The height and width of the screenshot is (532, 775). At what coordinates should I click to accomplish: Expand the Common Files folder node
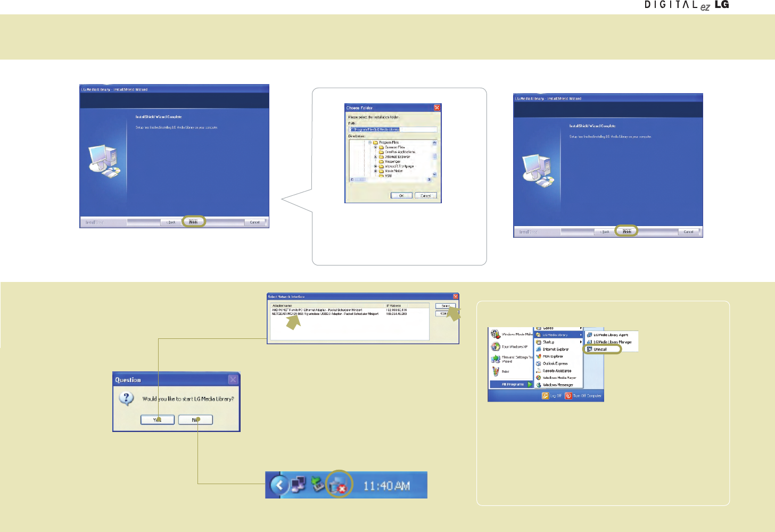coord(376,147)
